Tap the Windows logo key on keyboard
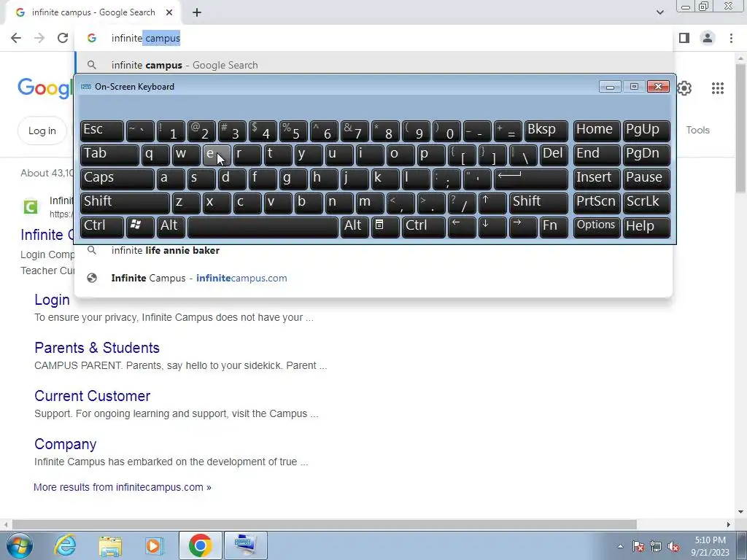Viewport: 747px width, 560px height. coord(140,227)
